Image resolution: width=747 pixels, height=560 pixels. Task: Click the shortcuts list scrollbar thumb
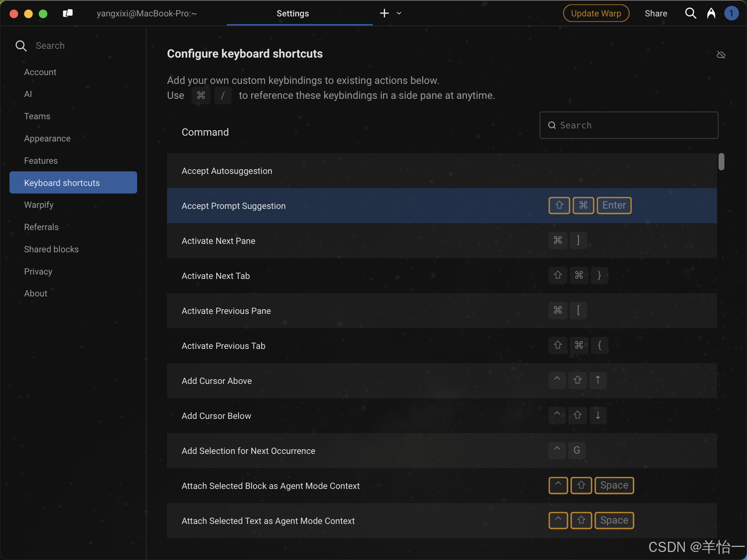(721, 162)
